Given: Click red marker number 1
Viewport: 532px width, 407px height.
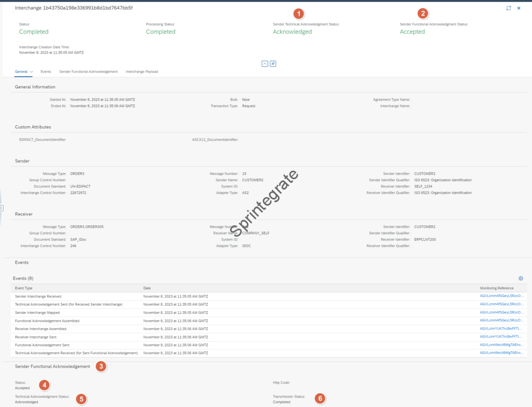Looking at the screenshot, I should (x=298, y=13).
